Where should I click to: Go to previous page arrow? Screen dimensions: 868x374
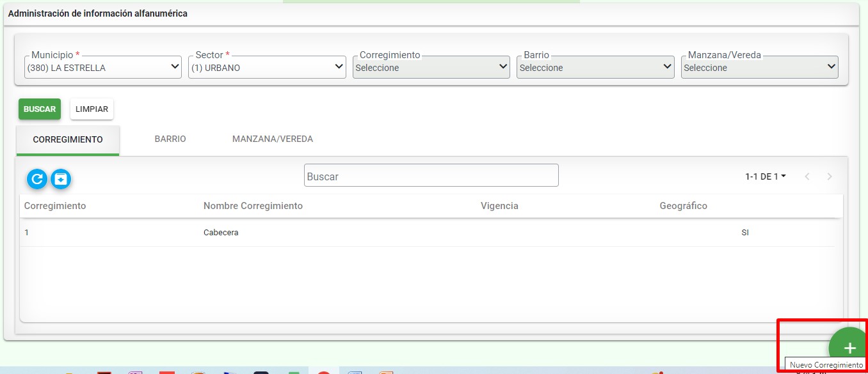pos(807,176)
